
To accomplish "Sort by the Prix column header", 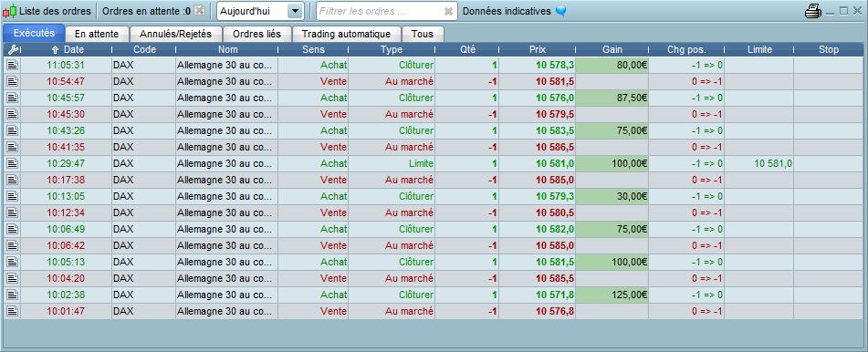I will (537, 49).
